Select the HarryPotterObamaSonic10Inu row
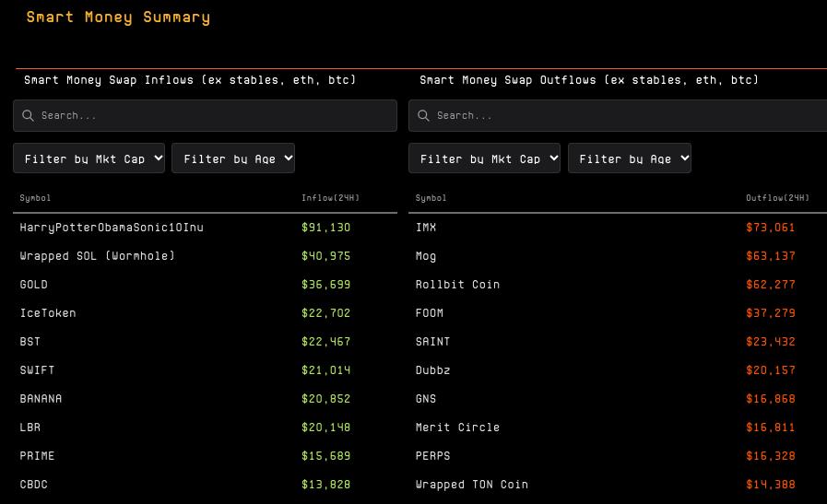This screenshot has width=827, height=504. point(112,228)
